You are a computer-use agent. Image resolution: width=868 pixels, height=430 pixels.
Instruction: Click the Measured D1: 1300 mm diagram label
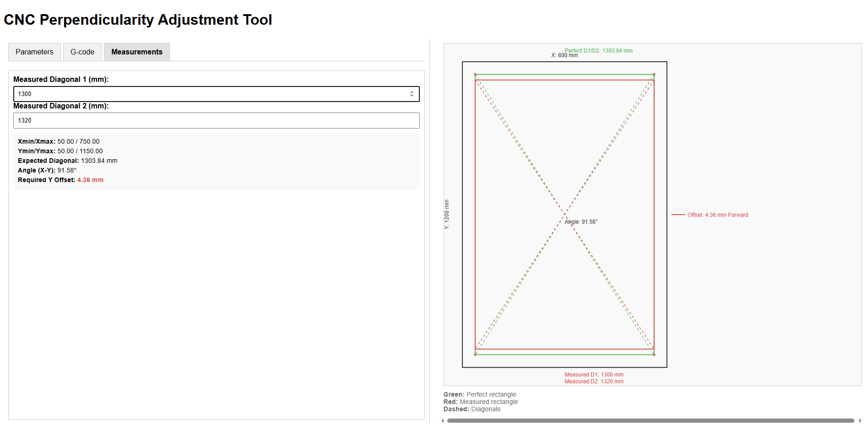pos(594,375)
